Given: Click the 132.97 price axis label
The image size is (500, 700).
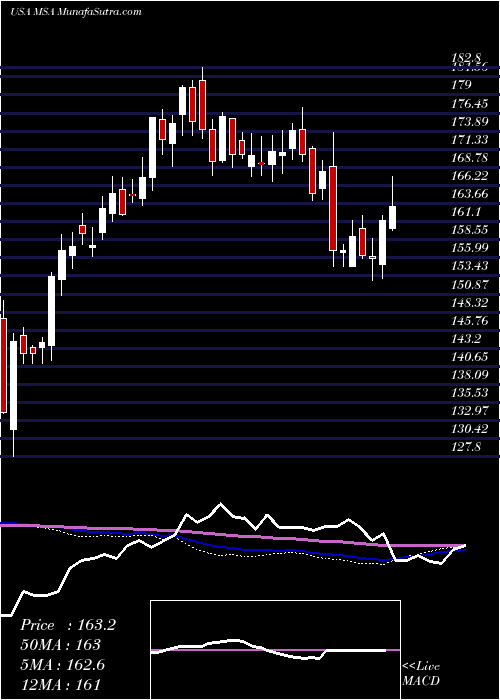Looking at the screenshot, I should click(x=471, y=411).
